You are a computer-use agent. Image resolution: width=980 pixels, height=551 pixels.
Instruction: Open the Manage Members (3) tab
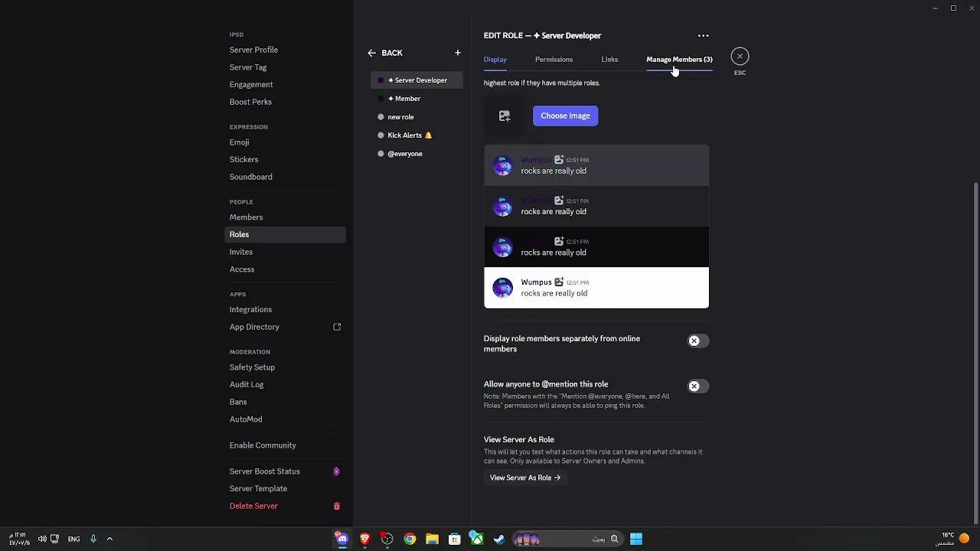coord(679,60)
